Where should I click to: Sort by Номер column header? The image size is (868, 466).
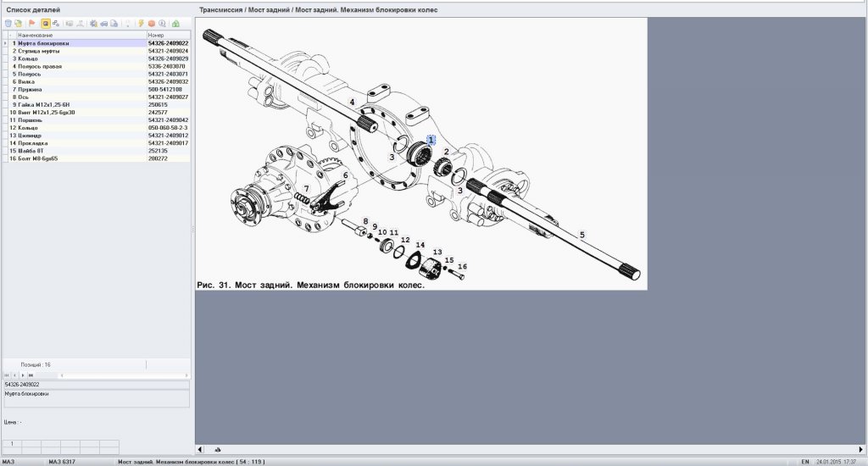tap(169, 35)
